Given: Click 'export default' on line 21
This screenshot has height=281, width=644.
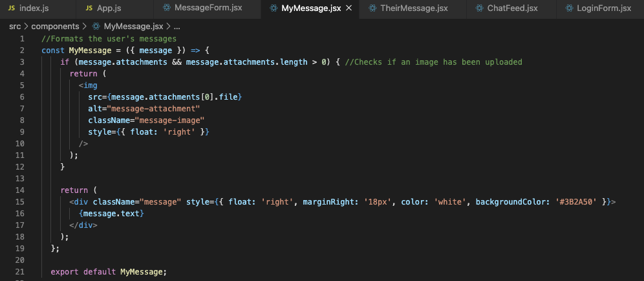Looking at the screenshot, I should pyautogui.click(x=83, y=272).
